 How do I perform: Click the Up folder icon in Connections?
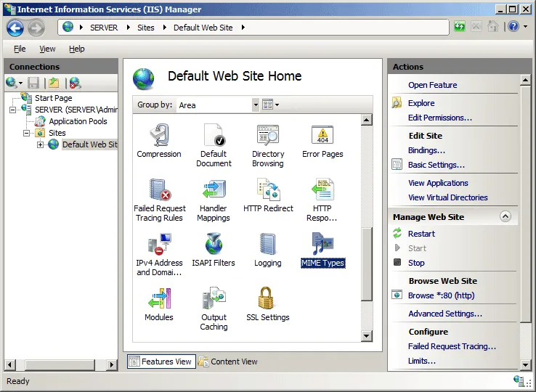(54, 83)
